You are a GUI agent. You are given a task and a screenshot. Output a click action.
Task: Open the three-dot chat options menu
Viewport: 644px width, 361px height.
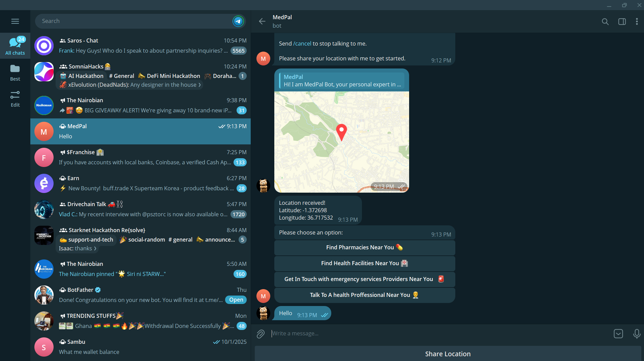point(637,22)
